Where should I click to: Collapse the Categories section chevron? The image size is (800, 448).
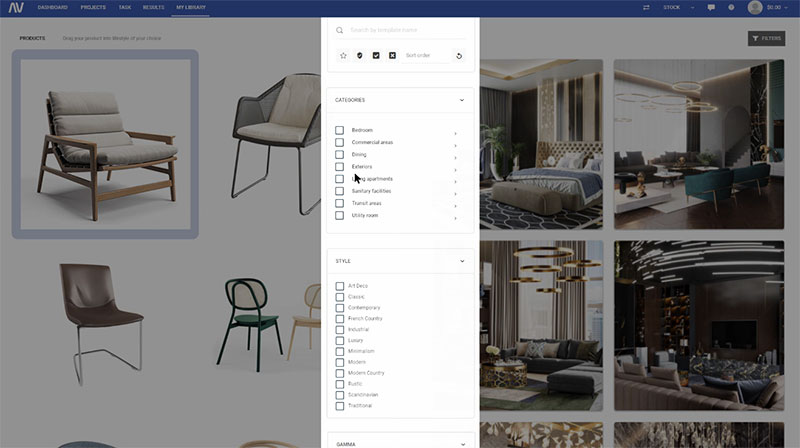pyautogui.click(x=462, y=100)
